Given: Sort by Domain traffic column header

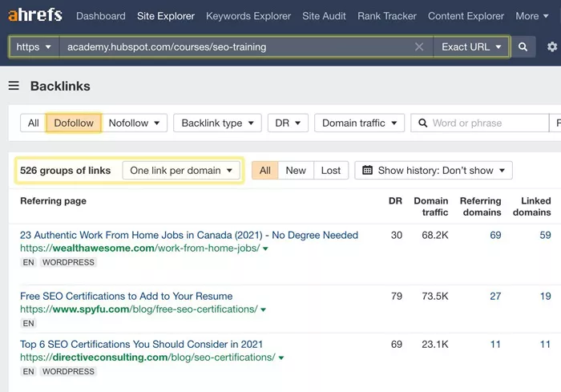Looking at the screenshot, I should pyautogui.click(x=431, y=207).
